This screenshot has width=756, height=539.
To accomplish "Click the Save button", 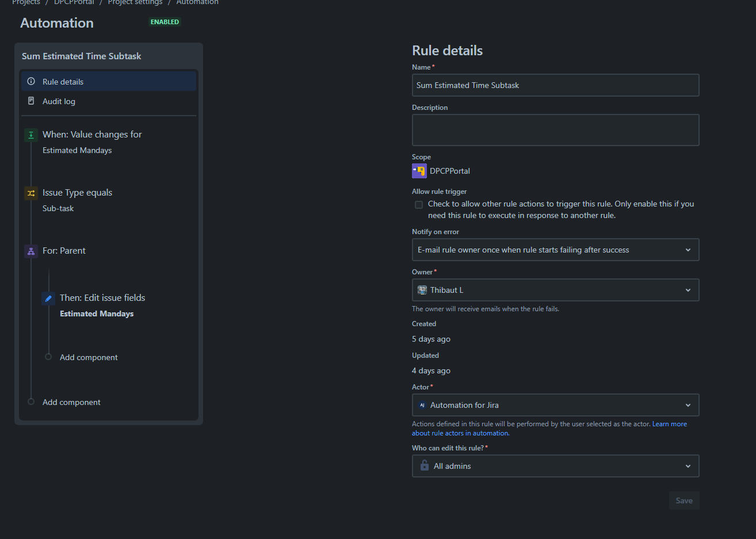I will click(684, 500).
